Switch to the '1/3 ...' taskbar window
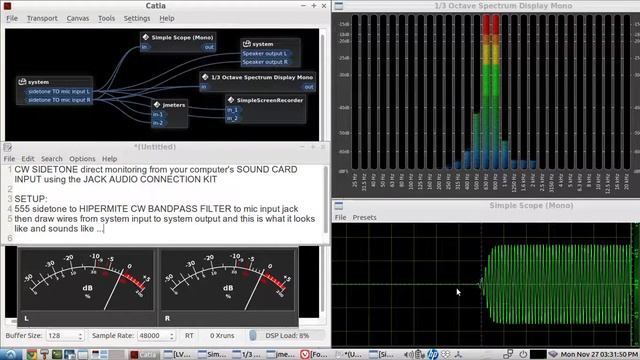This screenshot has width=640, height=360. point(247,354)
